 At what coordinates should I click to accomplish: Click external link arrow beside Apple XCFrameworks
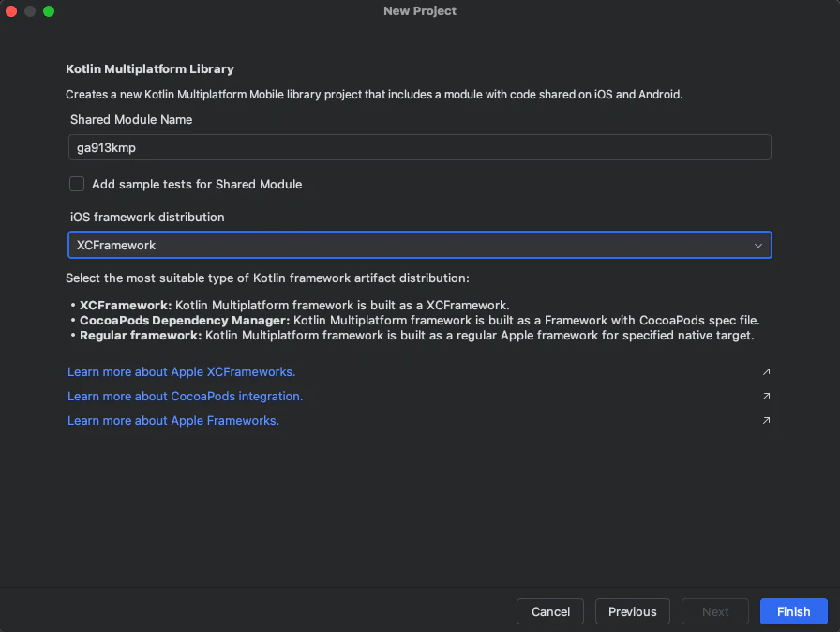(766, 371)
